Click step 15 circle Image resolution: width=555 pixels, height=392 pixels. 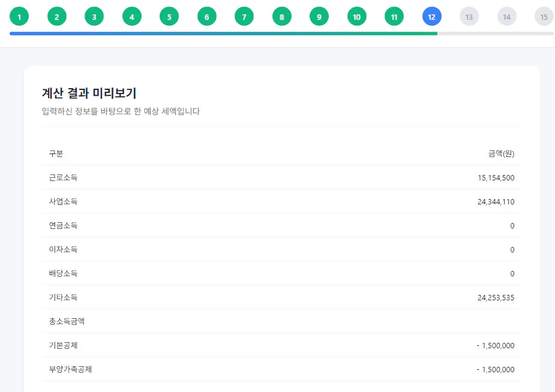pos(544,17)
